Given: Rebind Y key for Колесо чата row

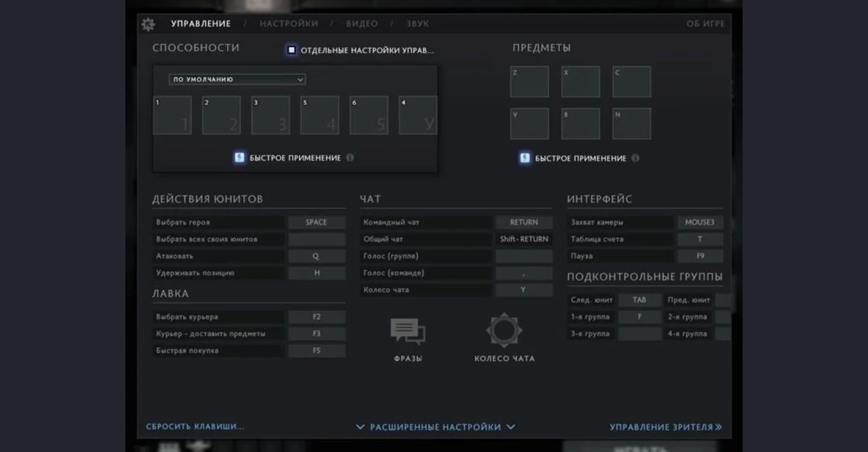Looking at the screenshot, I should [x=524, y=290].
